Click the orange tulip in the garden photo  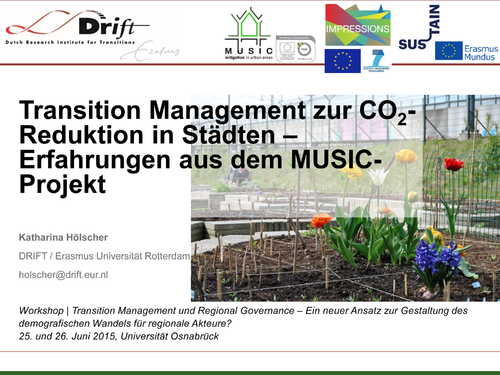click(x=321, y=220)
